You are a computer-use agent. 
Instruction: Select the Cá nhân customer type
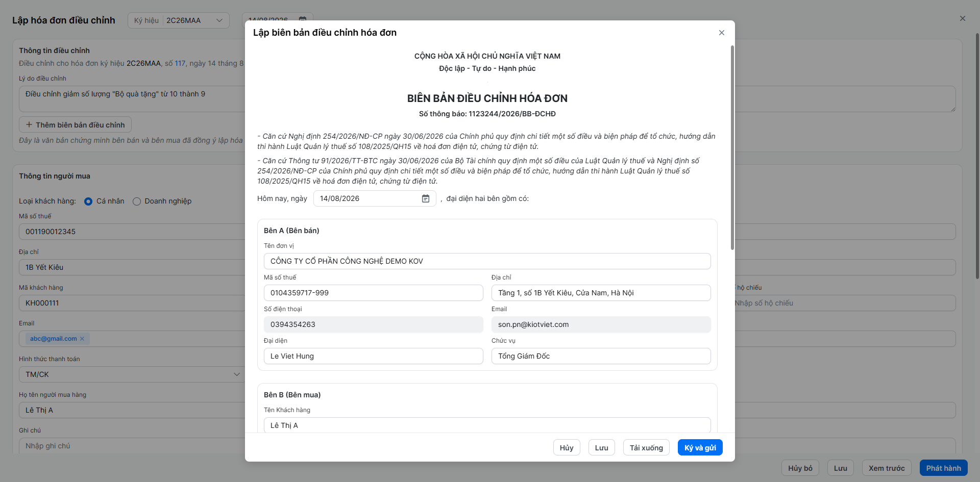point(88,201)
